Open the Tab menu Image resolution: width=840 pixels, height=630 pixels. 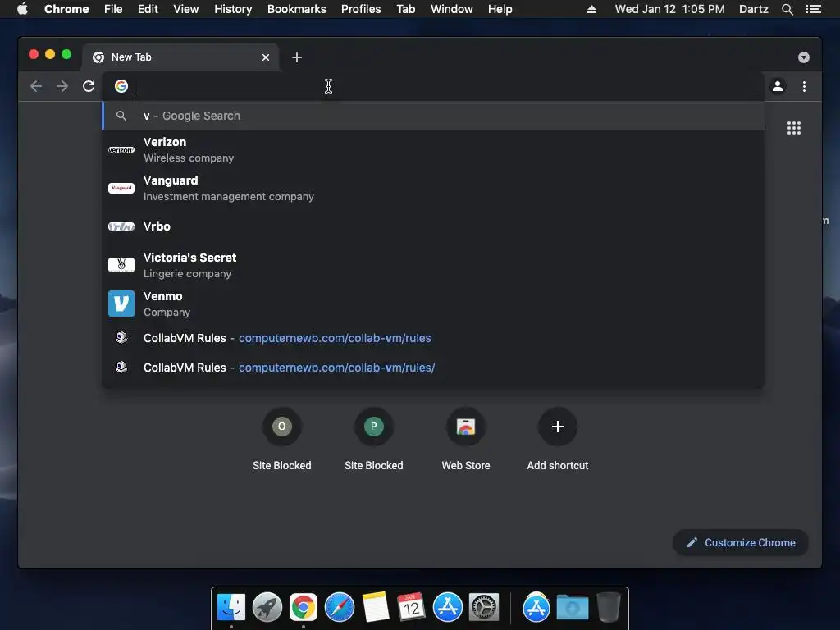click(x=406, y=9)
